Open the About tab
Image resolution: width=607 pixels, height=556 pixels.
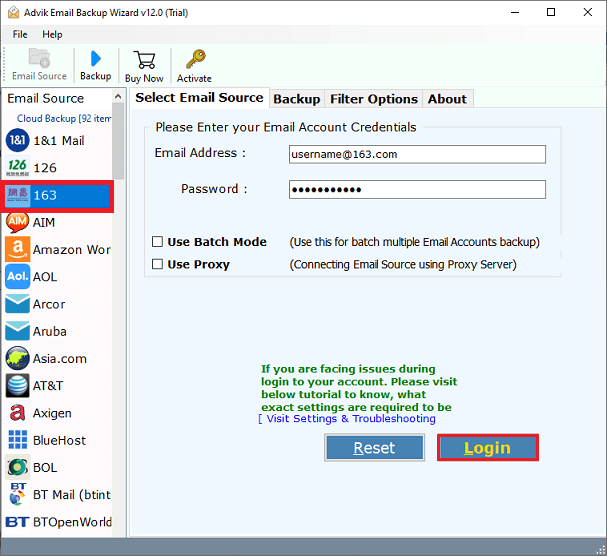[447, 99]
